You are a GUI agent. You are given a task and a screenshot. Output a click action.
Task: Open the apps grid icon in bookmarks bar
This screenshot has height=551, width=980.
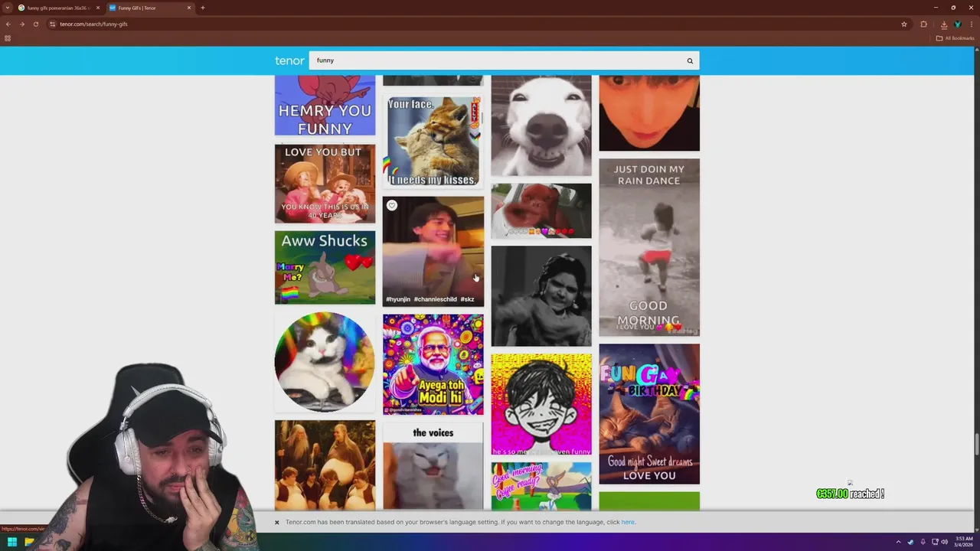point(8,38)
